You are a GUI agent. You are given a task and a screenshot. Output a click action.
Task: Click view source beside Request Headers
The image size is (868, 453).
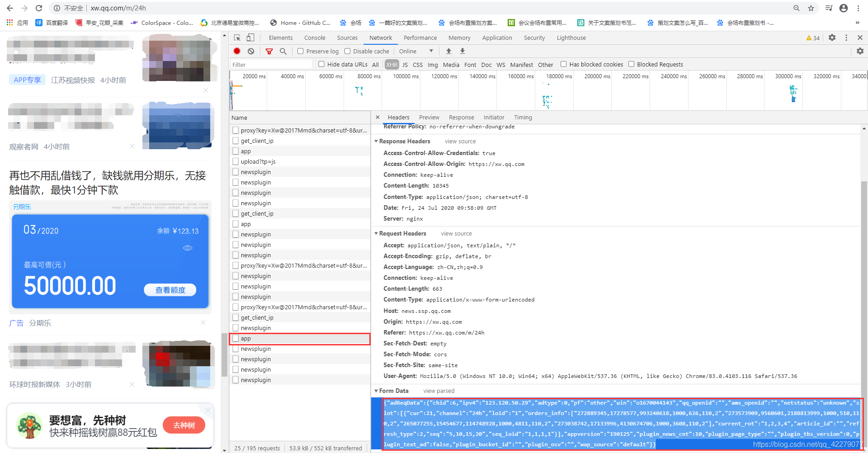coord(456,234)
